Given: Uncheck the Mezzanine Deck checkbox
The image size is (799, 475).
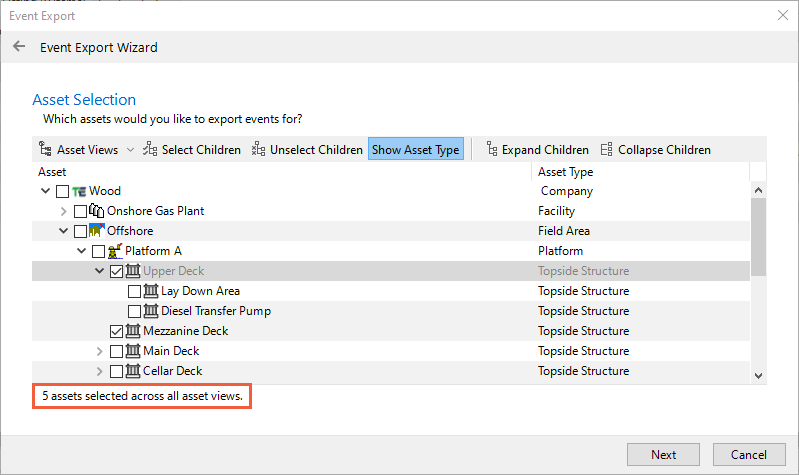Looking at the screenshot, I should pyautogui.click(x=116, y=331).
